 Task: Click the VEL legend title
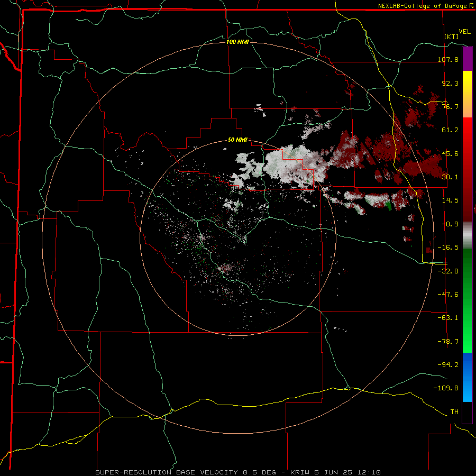tap(464, 32)
